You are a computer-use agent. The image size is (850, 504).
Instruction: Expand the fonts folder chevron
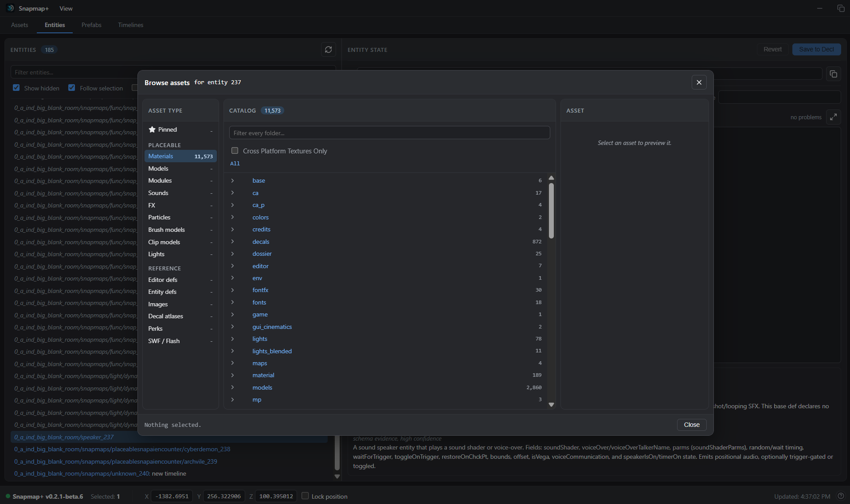tap(232, 302)
